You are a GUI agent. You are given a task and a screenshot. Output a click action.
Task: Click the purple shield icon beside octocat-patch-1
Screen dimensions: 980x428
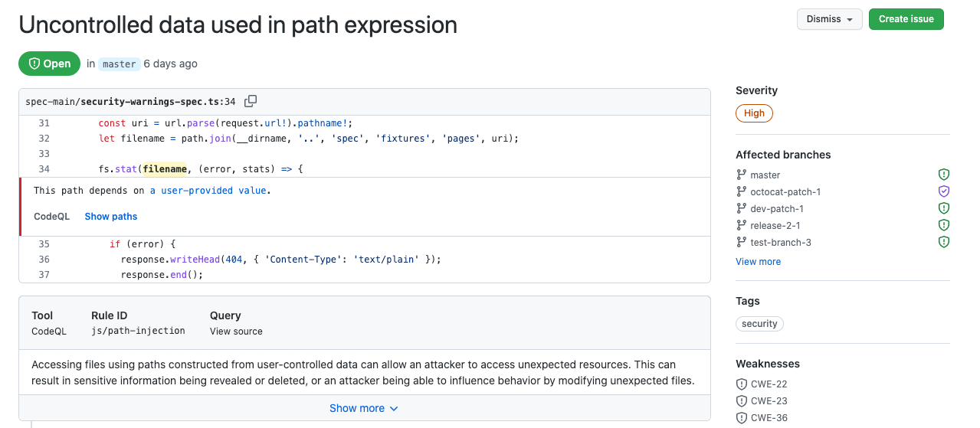pyautogui.click(x=944, y=191)
